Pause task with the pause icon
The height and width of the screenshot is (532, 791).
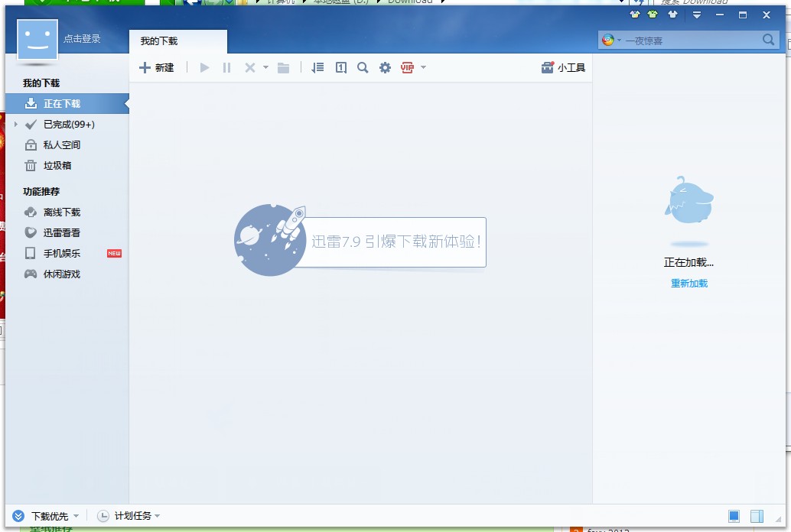tap(226, 67)
